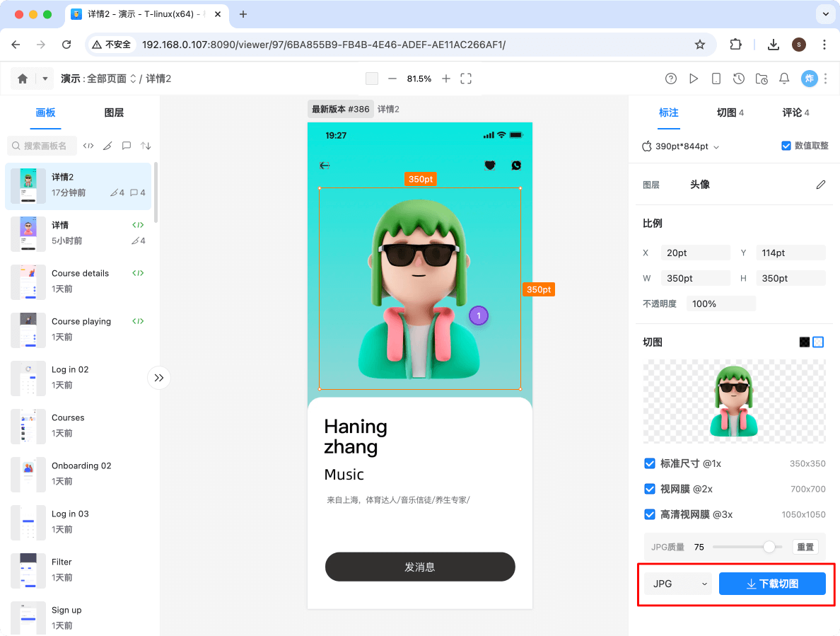Open the comment filter icon above artboard list
840x636 pixels.
point(127,146)
